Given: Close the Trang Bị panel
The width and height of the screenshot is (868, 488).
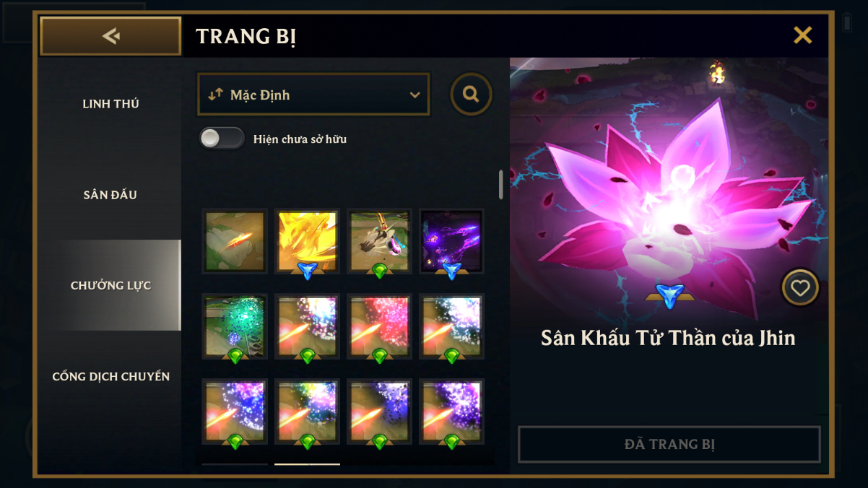Looking at the screenshot, I should (802, 35).
